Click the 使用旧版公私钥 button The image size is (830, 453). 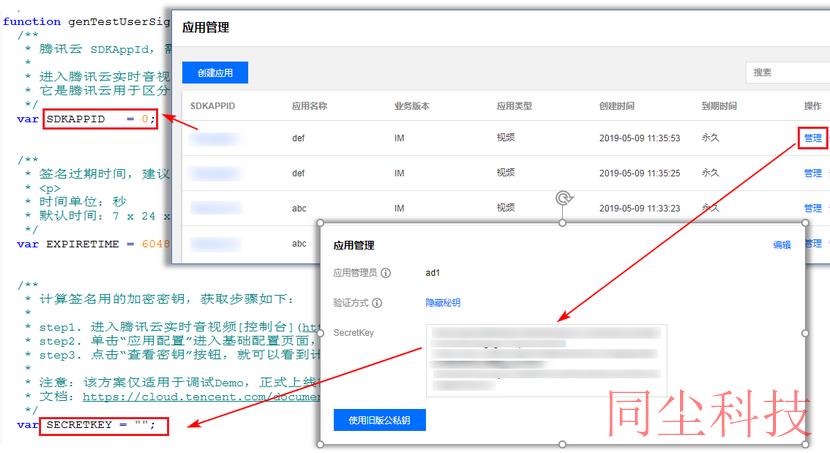(x=380, y=420)
